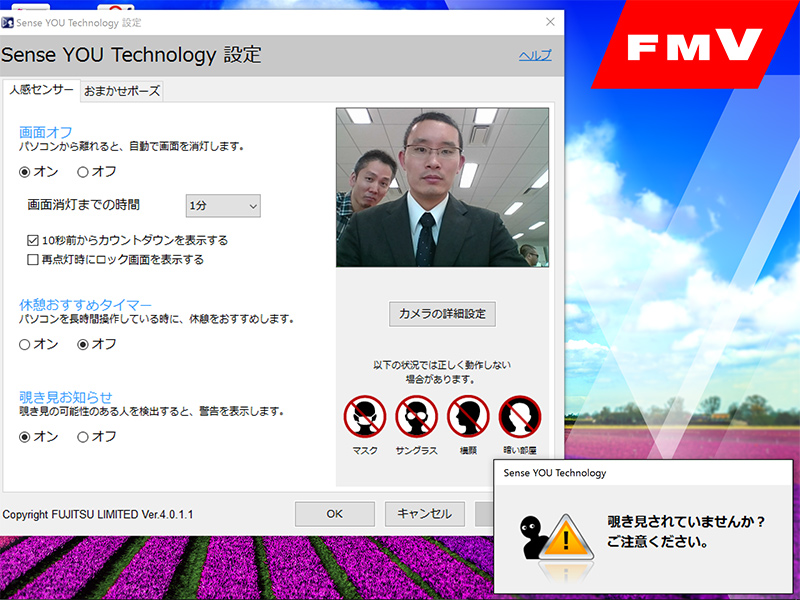The width and height of the screenshot is (800, 600).
Task: Select オフ for 覗き見お知らせ
Action: [x=83, y=437]
